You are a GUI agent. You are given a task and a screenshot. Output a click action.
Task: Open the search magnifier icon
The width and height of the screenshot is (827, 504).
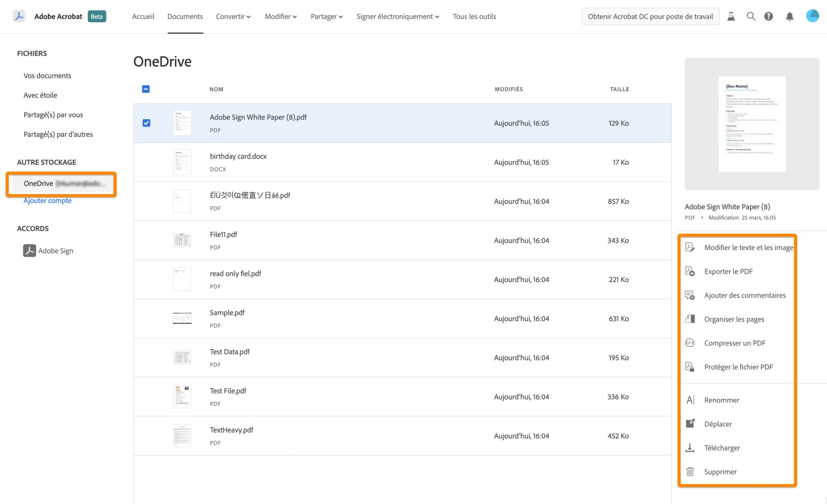[751, 16]
